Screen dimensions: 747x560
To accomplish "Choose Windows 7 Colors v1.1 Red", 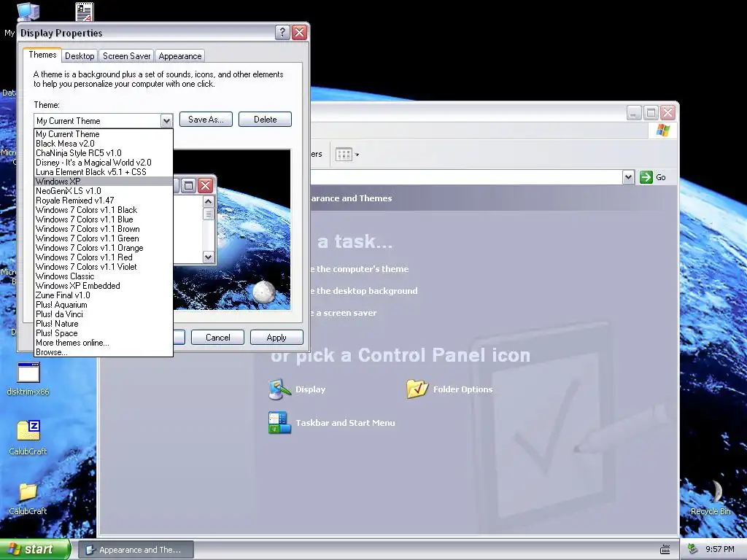I will pyautogui.click(x=104, y=257).
